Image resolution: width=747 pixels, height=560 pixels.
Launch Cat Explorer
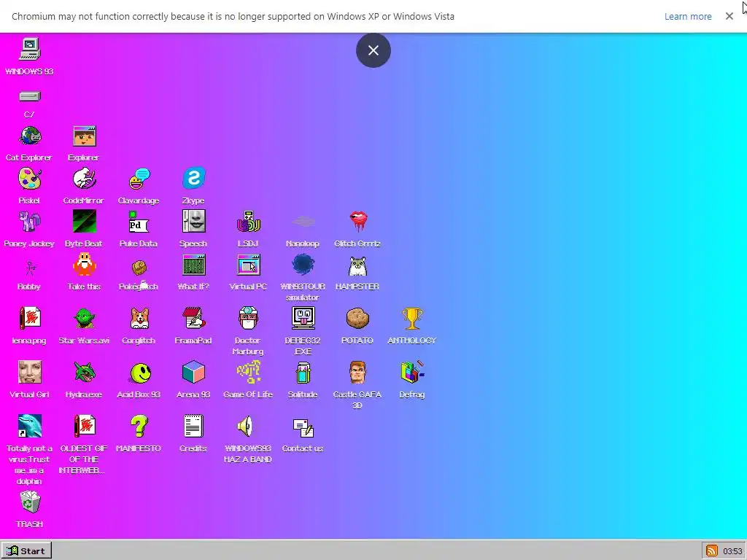(29, 136)
